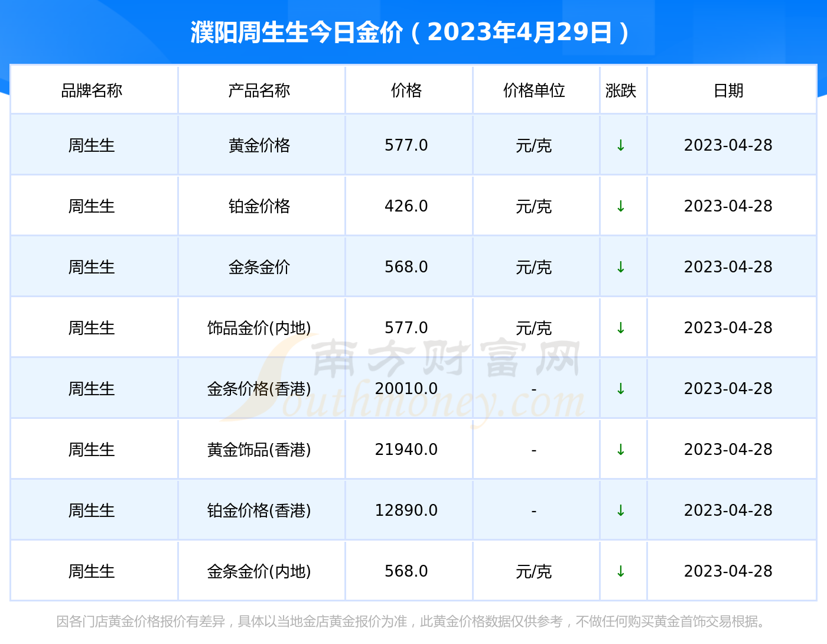Click 周生生 brand in 黄金饰品(香港) row
The height and width of the screenshot is (644, 827).
[x=92, y=450]
